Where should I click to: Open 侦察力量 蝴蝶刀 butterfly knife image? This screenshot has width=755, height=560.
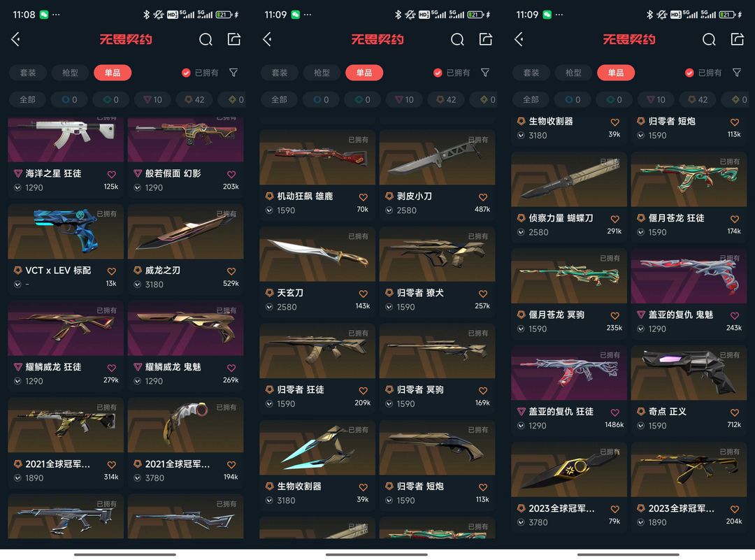coord(569,179)
